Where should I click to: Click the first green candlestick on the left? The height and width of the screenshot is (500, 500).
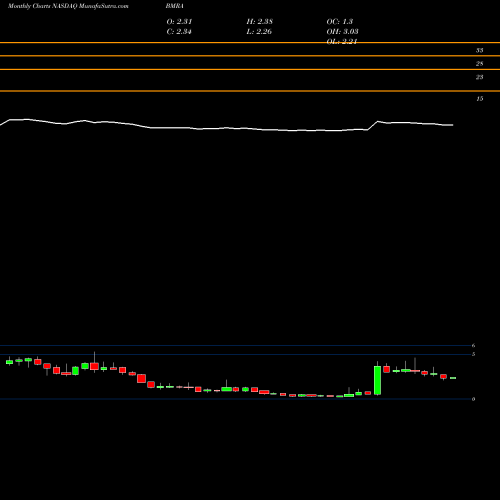pyautogui.click(x=9, y=362)
